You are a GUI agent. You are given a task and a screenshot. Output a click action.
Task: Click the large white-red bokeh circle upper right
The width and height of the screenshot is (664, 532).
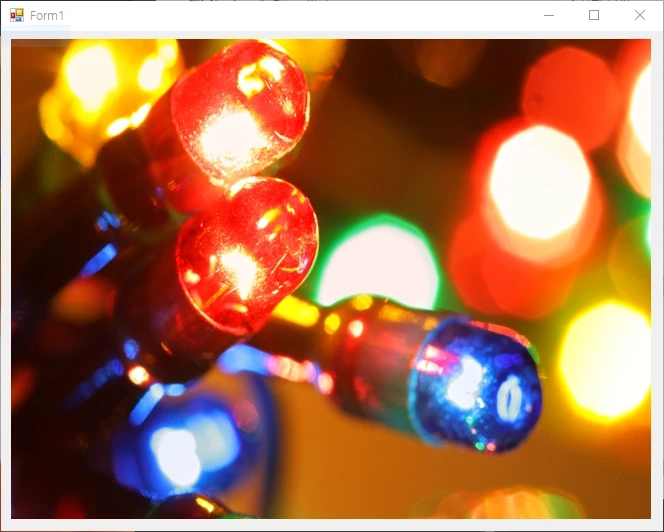pyautogui.click(x=540, y=185)
